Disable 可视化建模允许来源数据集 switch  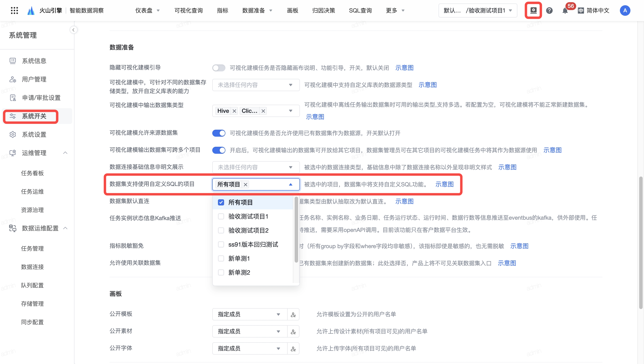point(219,133)
